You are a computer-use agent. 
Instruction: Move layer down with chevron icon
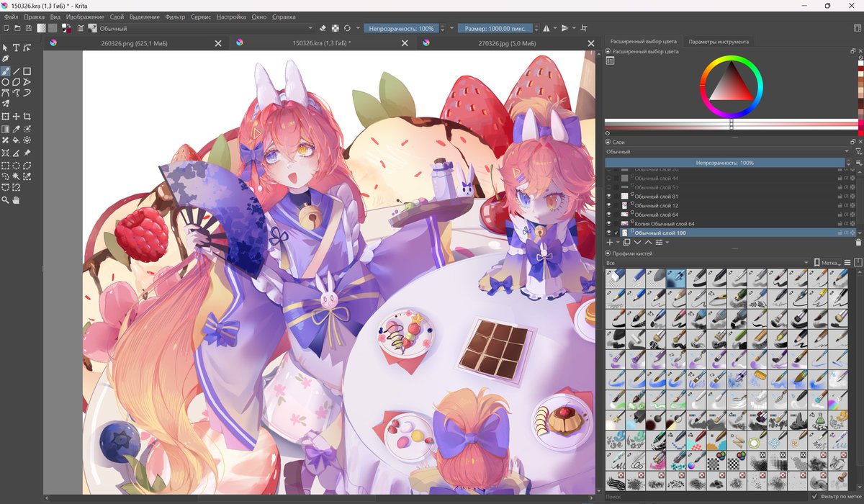pos(637,242)
